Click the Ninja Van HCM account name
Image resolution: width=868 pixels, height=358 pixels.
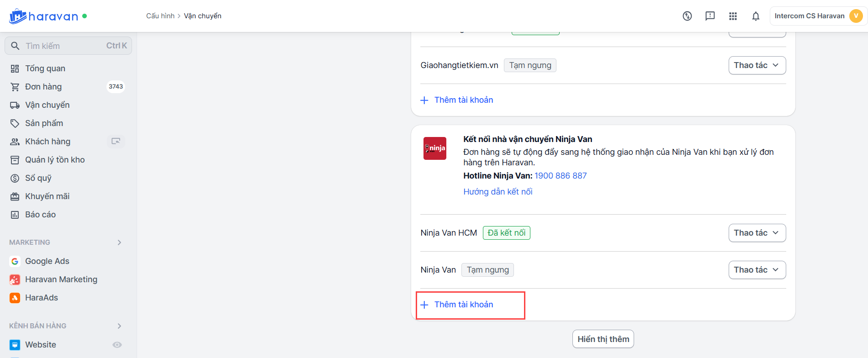(449, 233)
